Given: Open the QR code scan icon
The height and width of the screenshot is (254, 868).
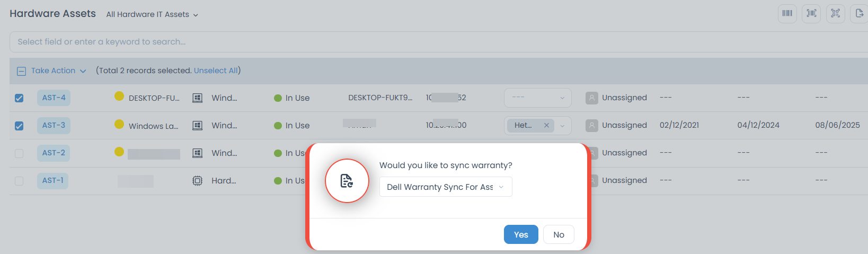Looking at the screenshot, I should (x=836, y=13).
